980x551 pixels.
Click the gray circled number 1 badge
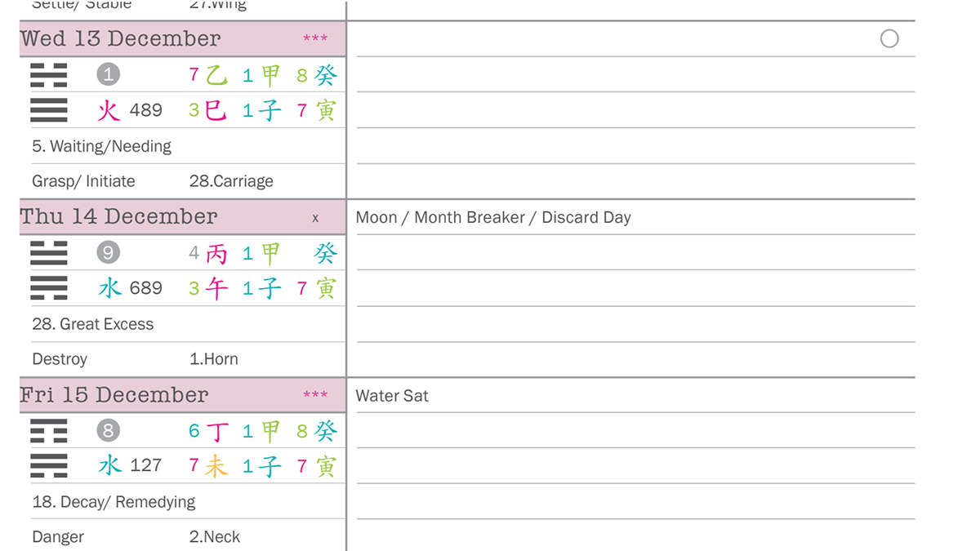click(x=108, y=75)
